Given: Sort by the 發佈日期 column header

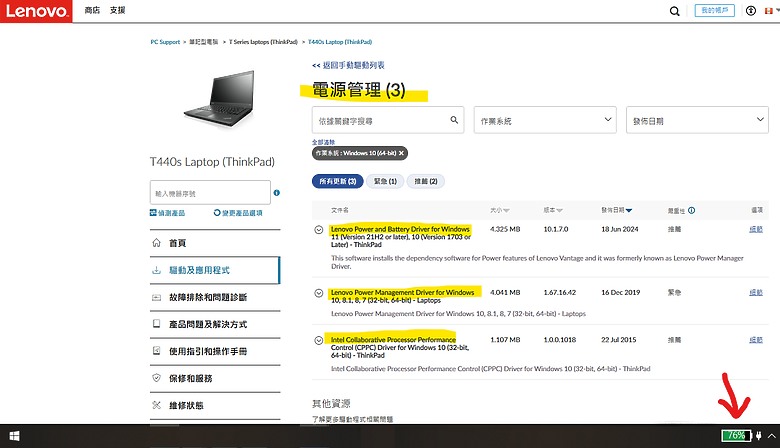Looking at the screenshot, I should point(616,210).
